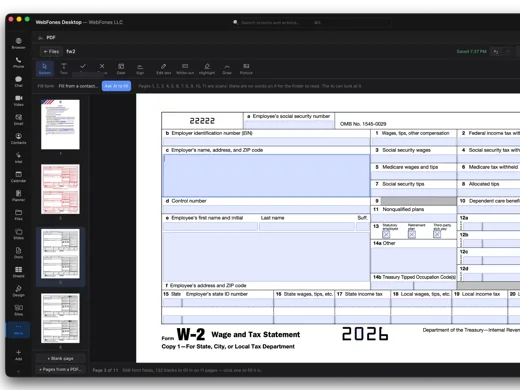Tick the Third-party sick pay checkbox

(x=437, y=234)
